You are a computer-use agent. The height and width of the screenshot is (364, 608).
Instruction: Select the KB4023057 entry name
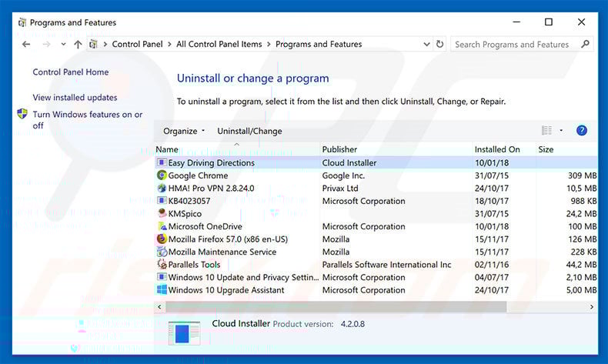pyautogui.click(x=189, y=201)
